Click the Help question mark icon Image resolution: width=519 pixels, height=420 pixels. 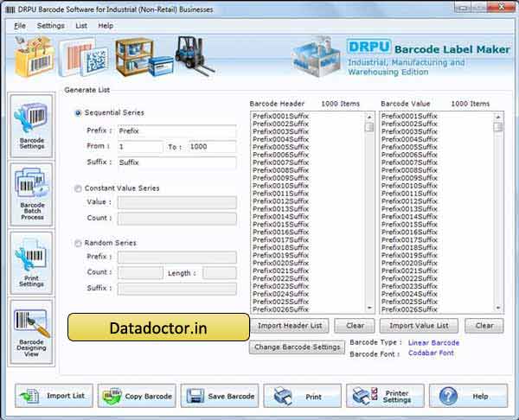(x=448, y=396)
